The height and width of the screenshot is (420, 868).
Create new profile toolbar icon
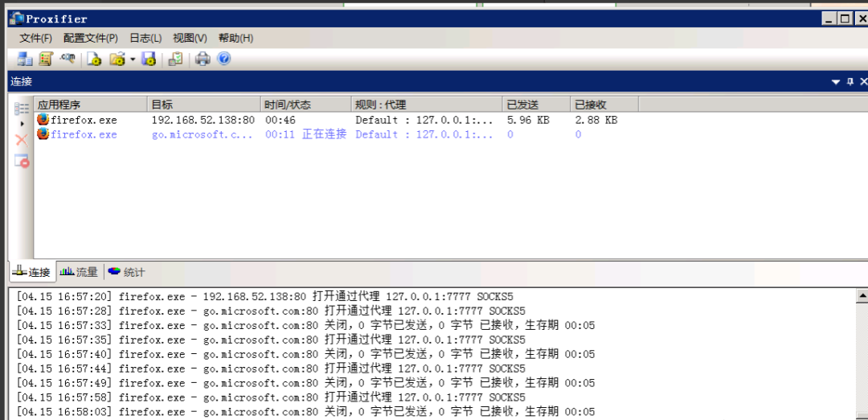[x=95, y=59]
